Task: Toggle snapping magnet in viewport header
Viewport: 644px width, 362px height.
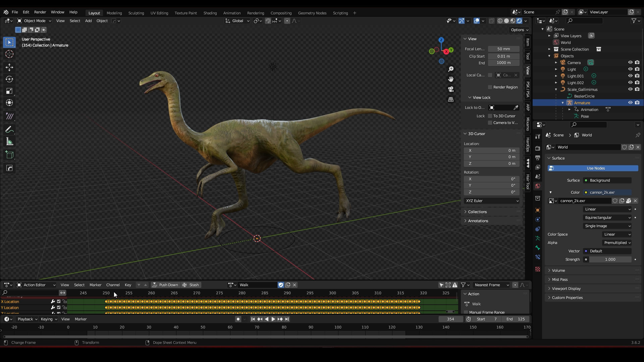Action: (x=268, y=21)
